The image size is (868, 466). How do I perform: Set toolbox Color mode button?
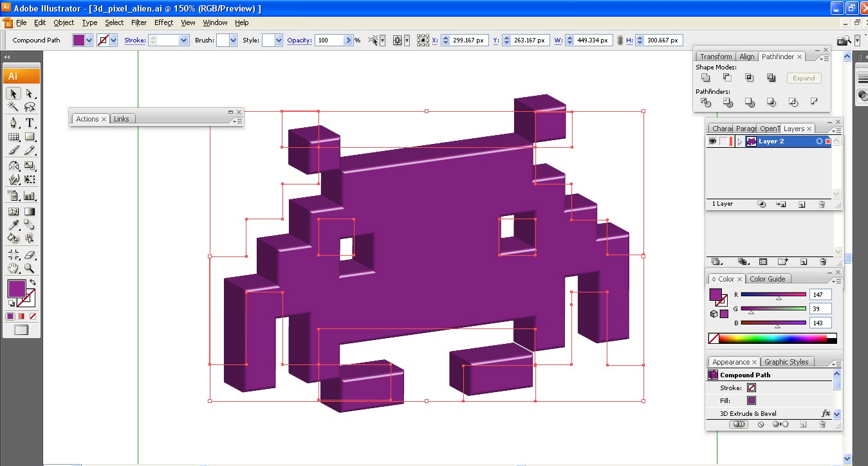click(x=10, y=316)
